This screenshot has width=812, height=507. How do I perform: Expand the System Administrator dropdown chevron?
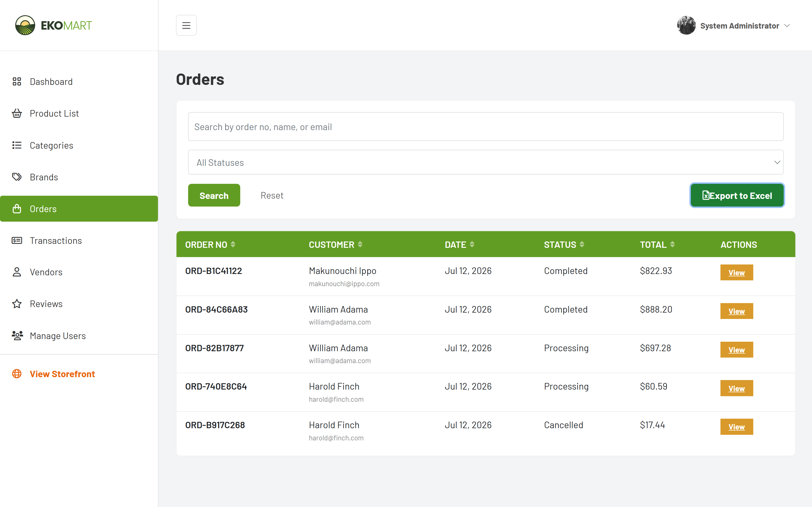click(x=787, y=26)
